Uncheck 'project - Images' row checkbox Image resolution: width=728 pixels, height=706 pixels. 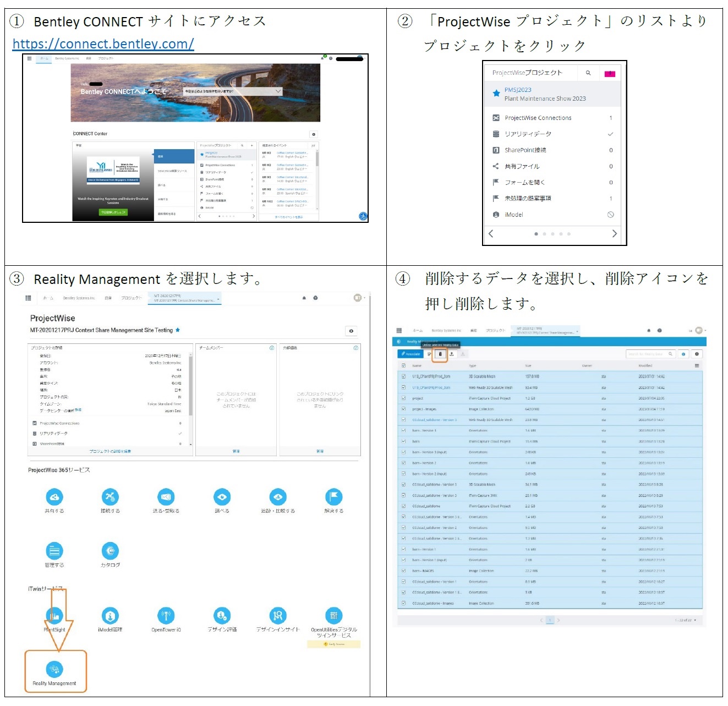pos(403,409)
